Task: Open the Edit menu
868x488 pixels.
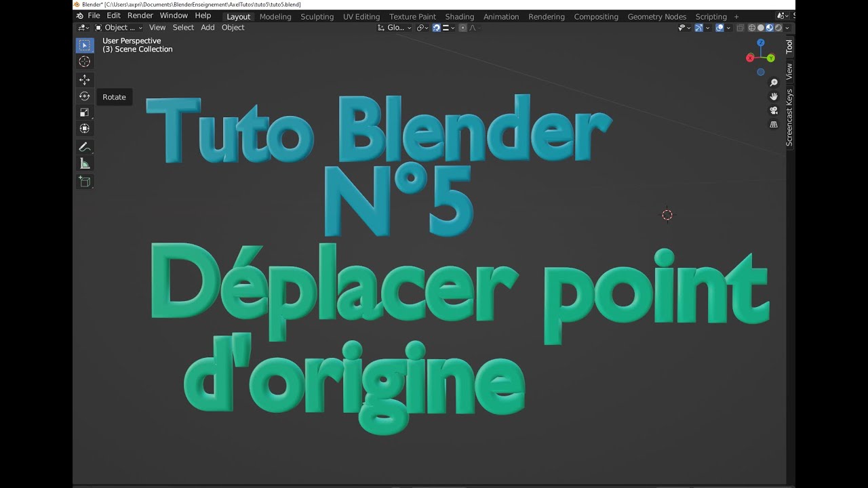Action: pyautogui.click(x=114, y=16)
